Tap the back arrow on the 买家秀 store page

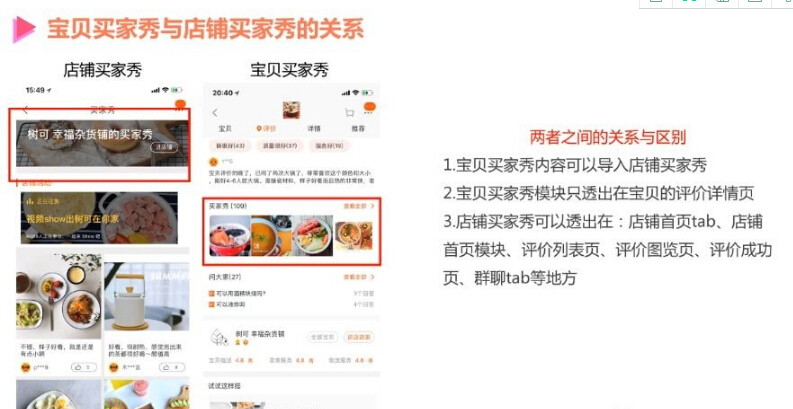[26, 110]
